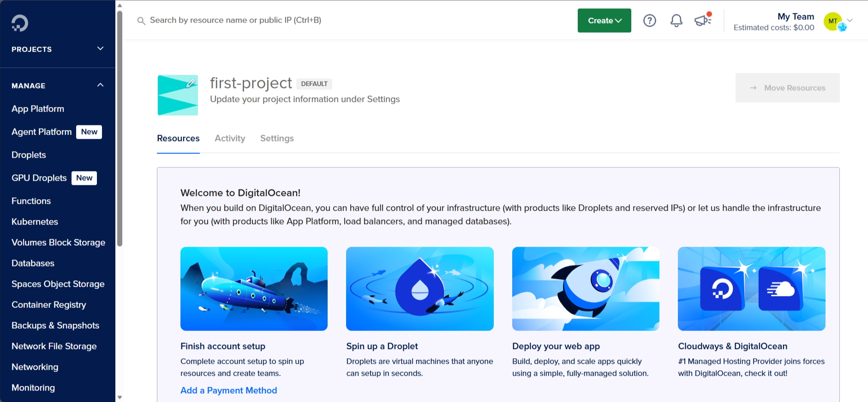Click the Estimated costs: $0.00 text
The width and height of the screenshot is (868, 402).
[774, 28]
